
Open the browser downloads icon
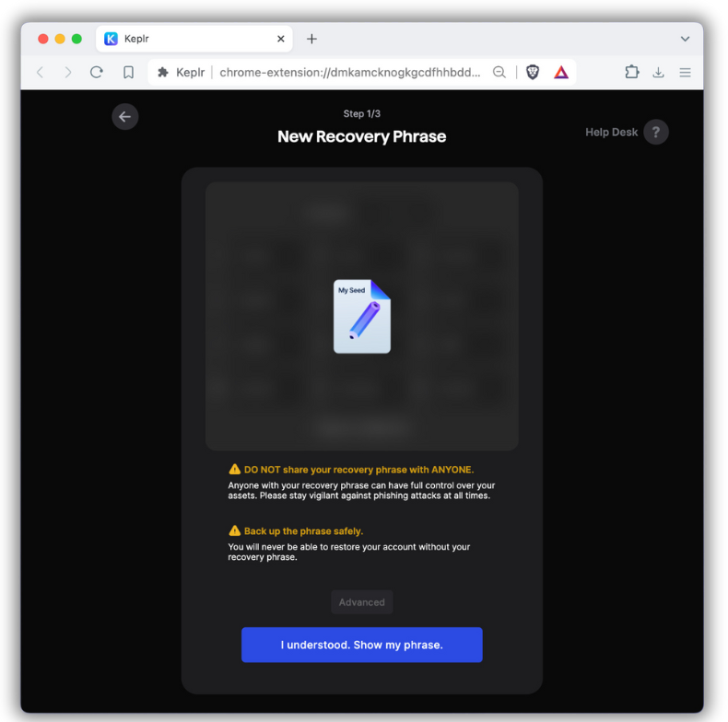658,72
